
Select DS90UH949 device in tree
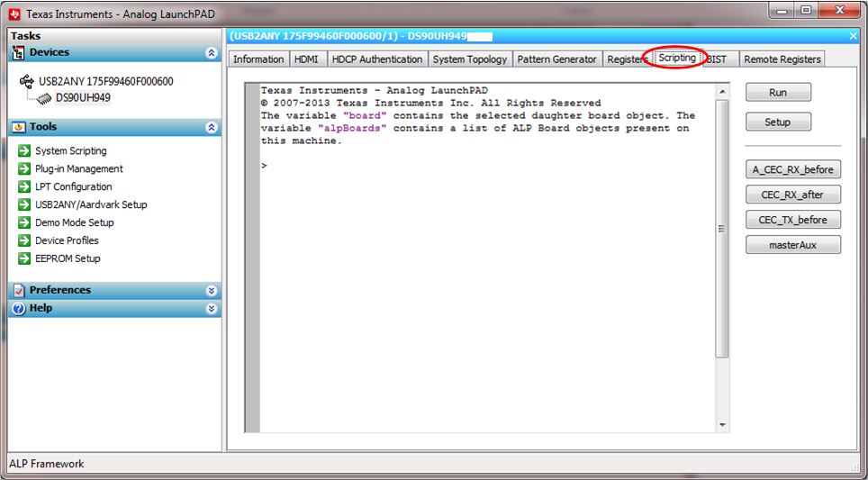click(83, 98)
